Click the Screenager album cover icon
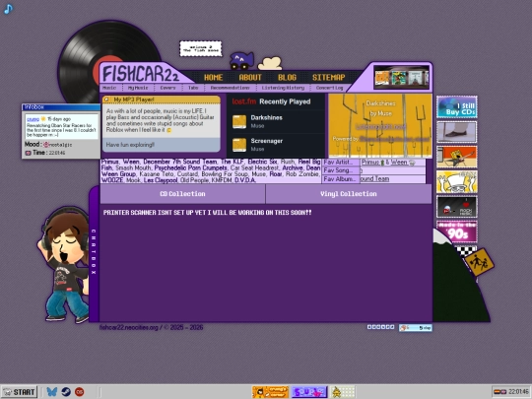532x399 pixels. [x=239, y=145]
